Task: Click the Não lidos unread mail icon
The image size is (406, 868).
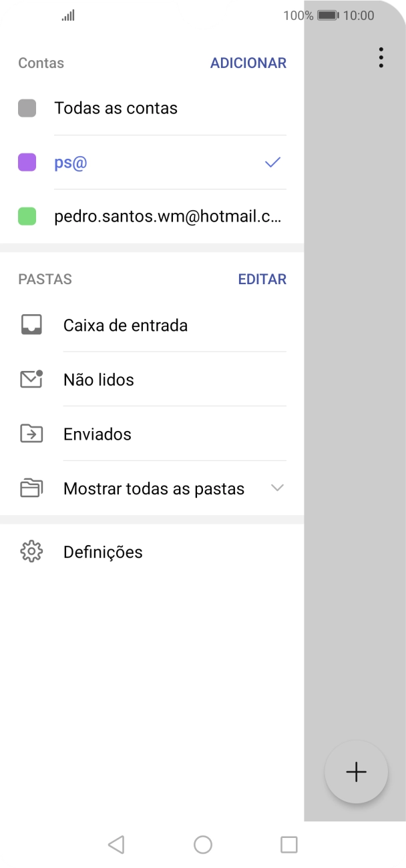Action: 31,379
